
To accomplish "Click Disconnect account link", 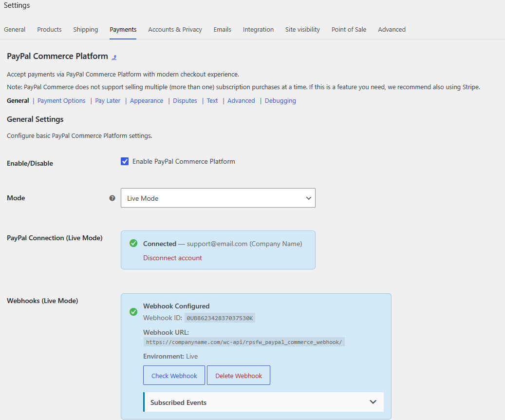I will [172, 258].
